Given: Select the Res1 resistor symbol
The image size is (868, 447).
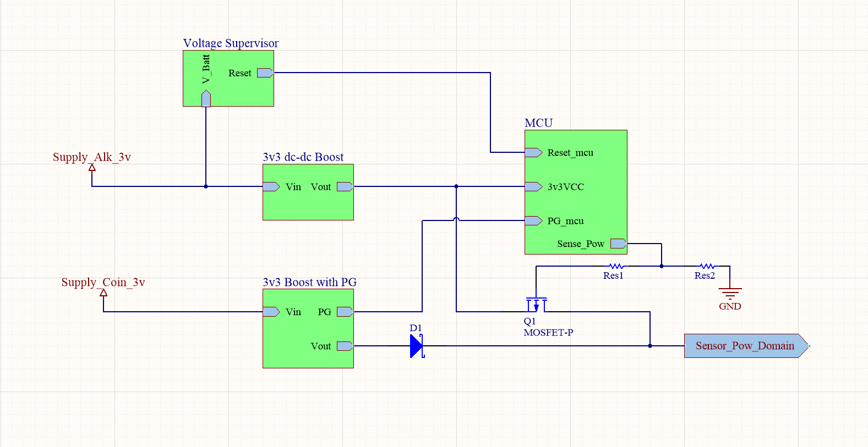Looking at the screenshot, I should click(616, 266).
